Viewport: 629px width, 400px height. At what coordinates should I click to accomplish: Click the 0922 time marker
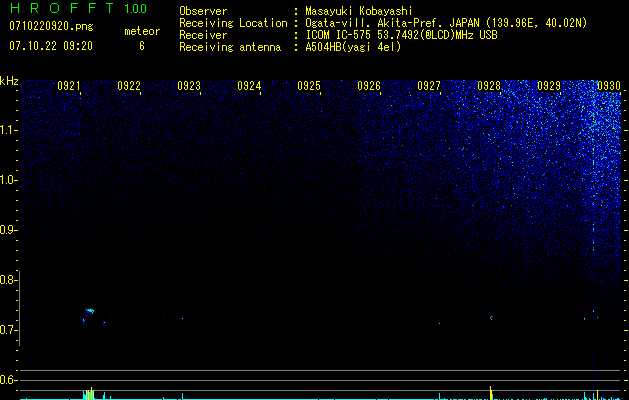tap(129, 86)
